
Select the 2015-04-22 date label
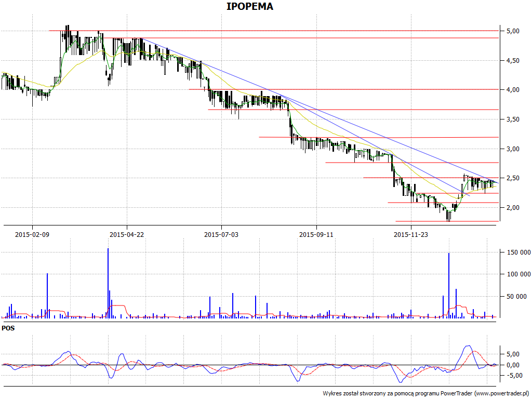click(x=127, y=234)
